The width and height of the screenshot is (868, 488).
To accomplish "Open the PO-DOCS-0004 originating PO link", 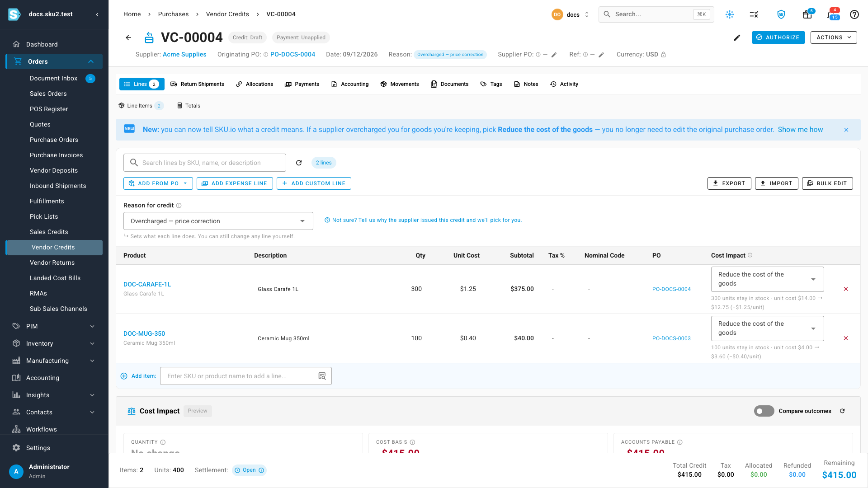I will coord(292,55).
